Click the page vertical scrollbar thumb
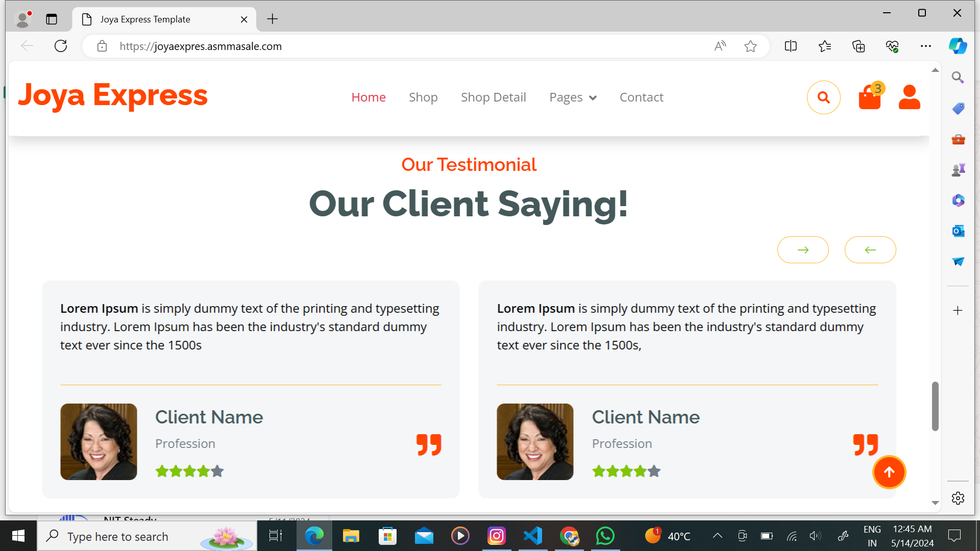Screen dimensions: 980x551 click(x=935, y=406)
